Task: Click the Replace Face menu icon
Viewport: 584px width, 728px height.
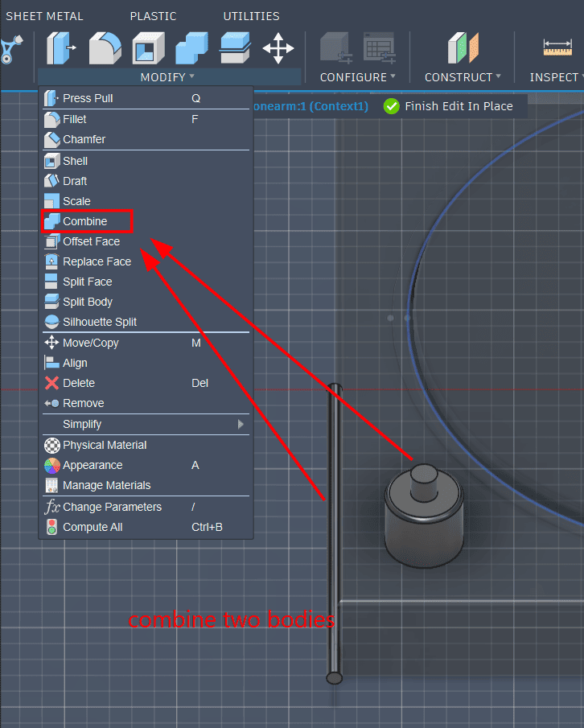Action: coord(51,261)
